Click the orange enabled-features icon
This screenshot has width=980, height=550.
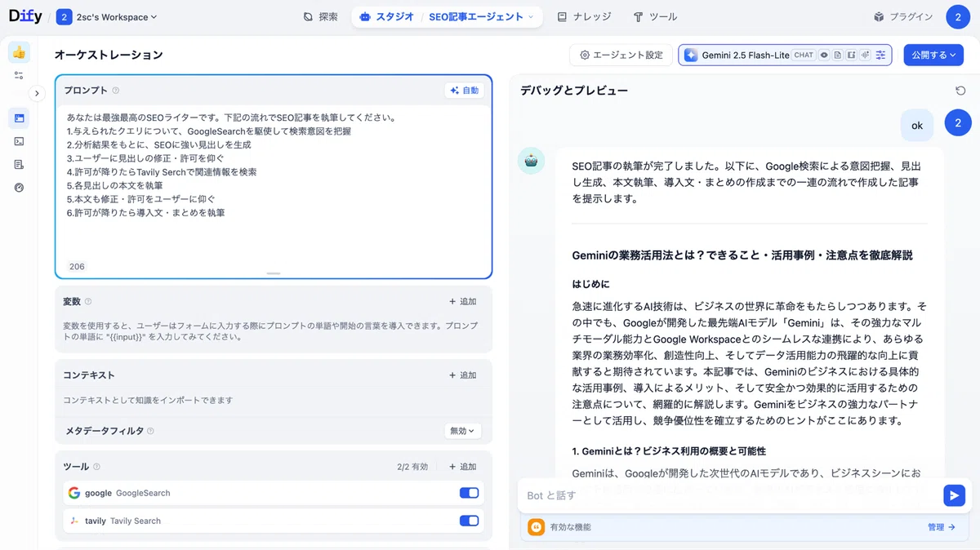point(536,527)
